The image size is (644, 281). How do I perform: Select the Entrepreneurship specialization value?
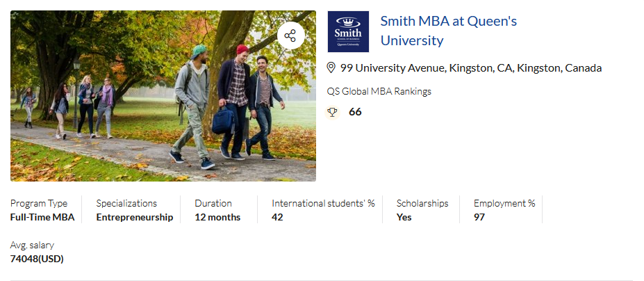pyautogui.click(x=135, y=217)
